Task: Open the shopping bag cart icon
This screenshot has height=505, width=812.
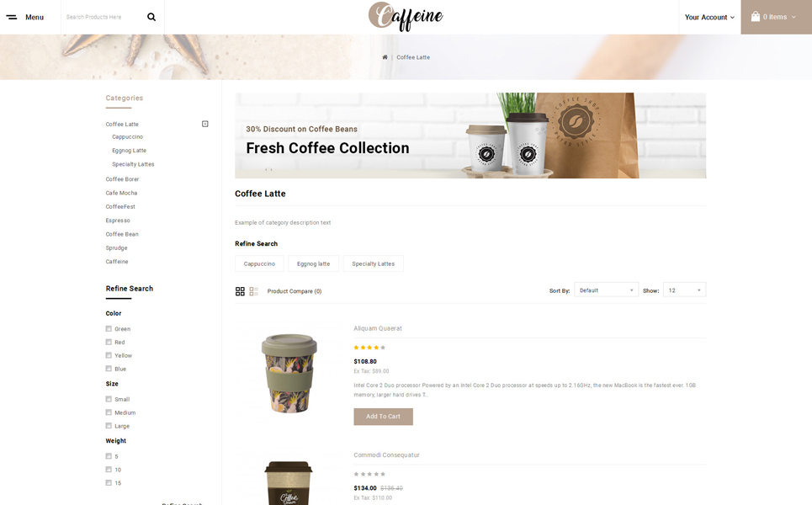Action: (756, 17)
